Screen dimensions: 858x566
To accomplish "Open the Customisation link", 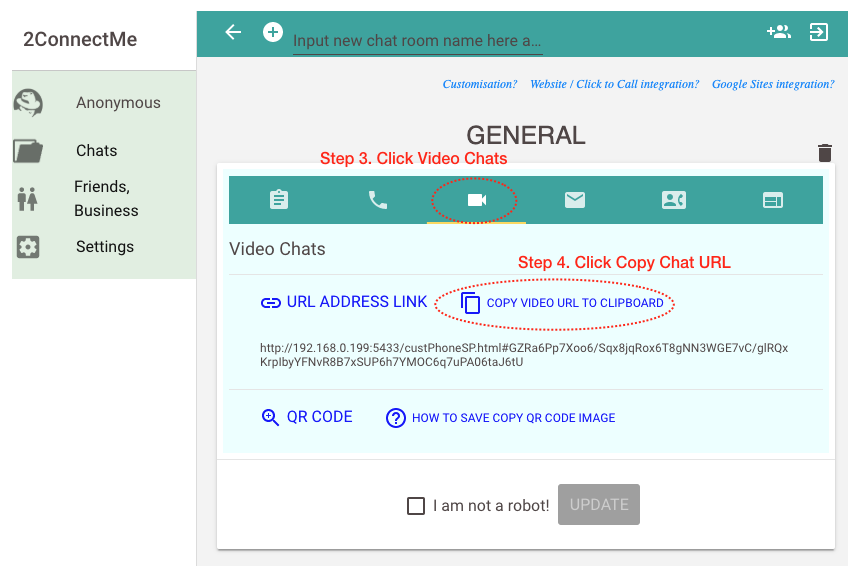I will [480, 84].
